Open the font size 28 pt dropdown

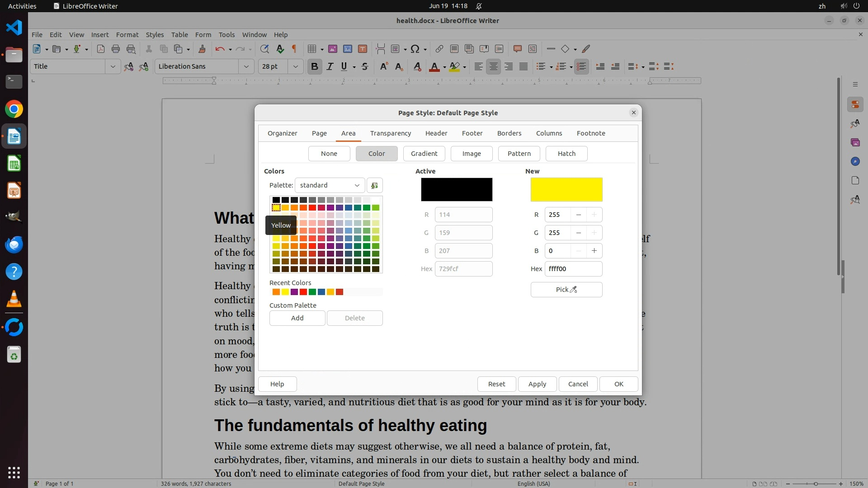click(295, 66)
